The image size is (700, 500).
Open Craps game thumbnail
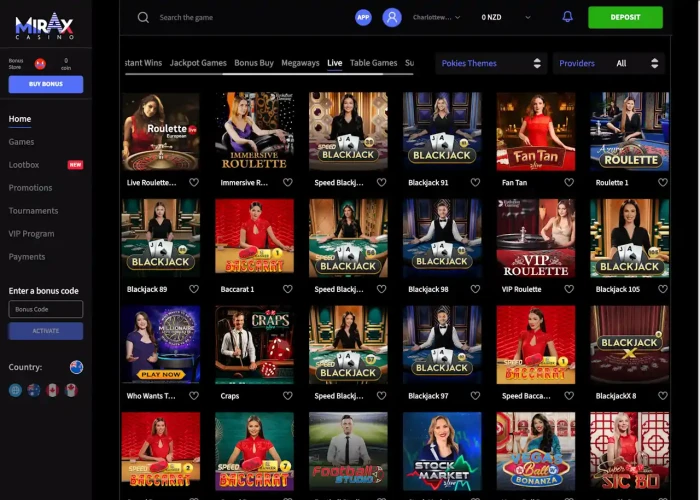pos(254,345)
